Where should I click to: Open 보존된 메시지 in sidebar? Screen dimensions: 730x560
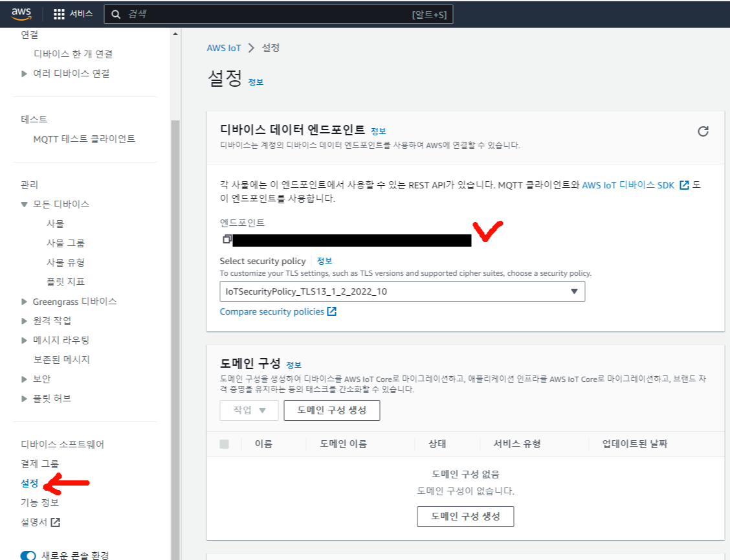[x=61, y=360]
